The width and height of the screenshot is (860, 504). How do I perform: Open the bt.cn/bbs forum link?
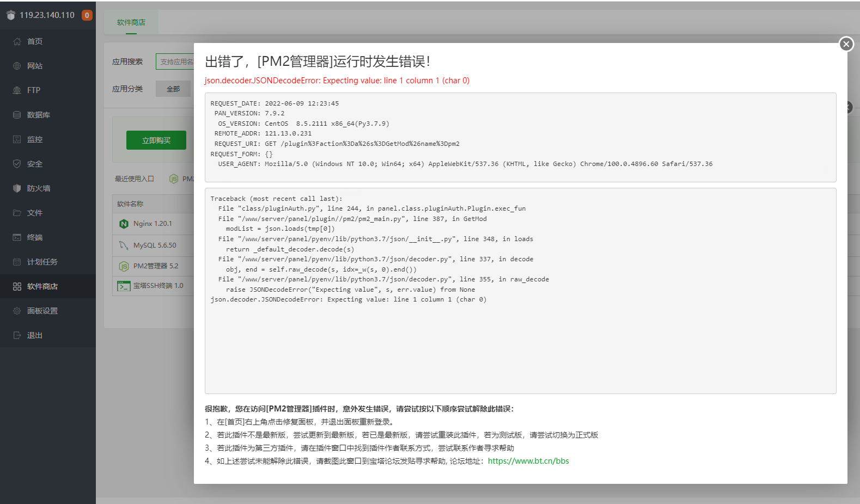(528, 461)
